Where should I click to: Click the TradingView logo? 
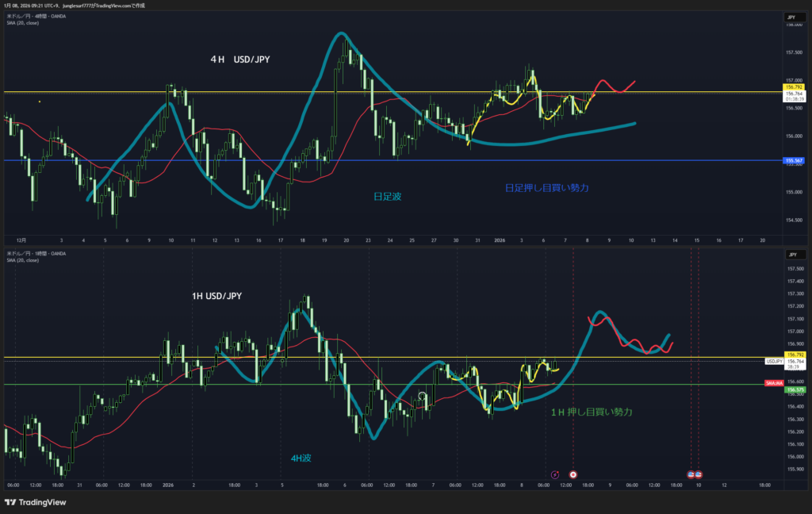(x=35, y=502)
